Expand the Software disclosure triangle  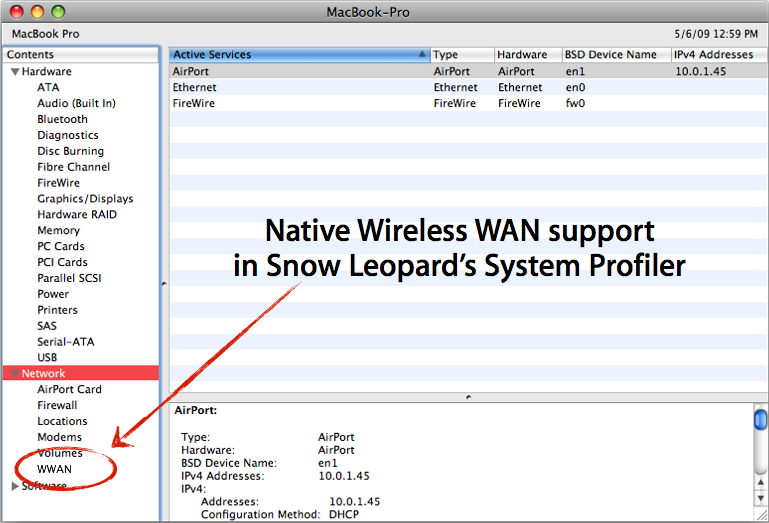(x=15, y=486)
